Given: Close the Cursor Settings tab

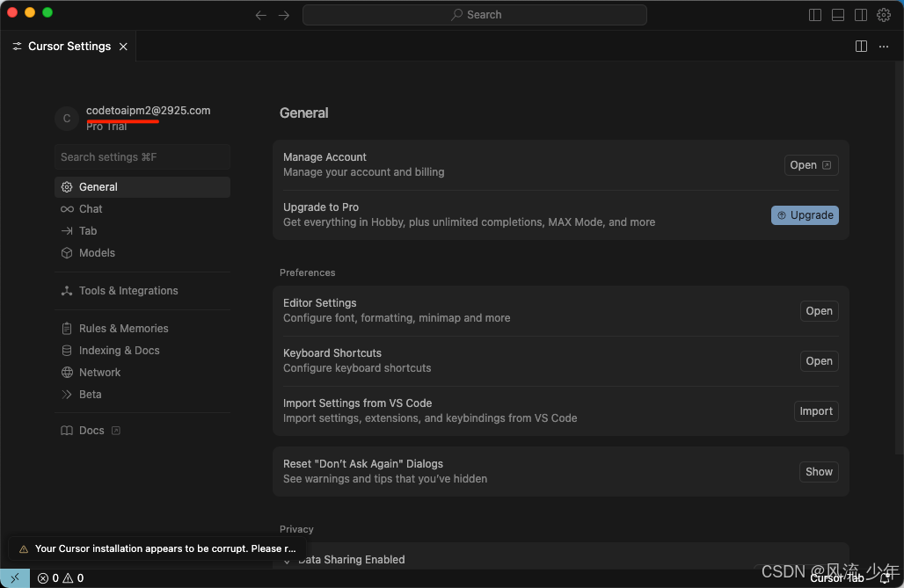Looking at the screenshot, I should [x=123, y=47].
